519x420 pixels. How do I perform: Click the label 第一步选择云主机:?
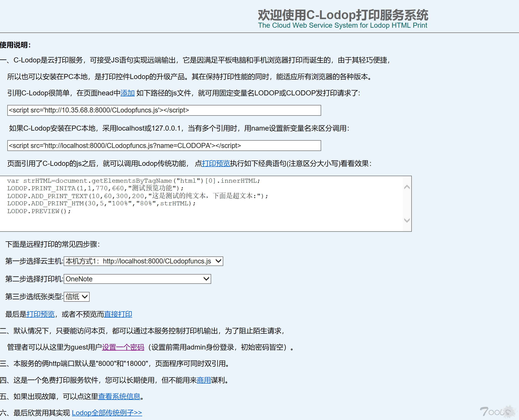point(34,261)
